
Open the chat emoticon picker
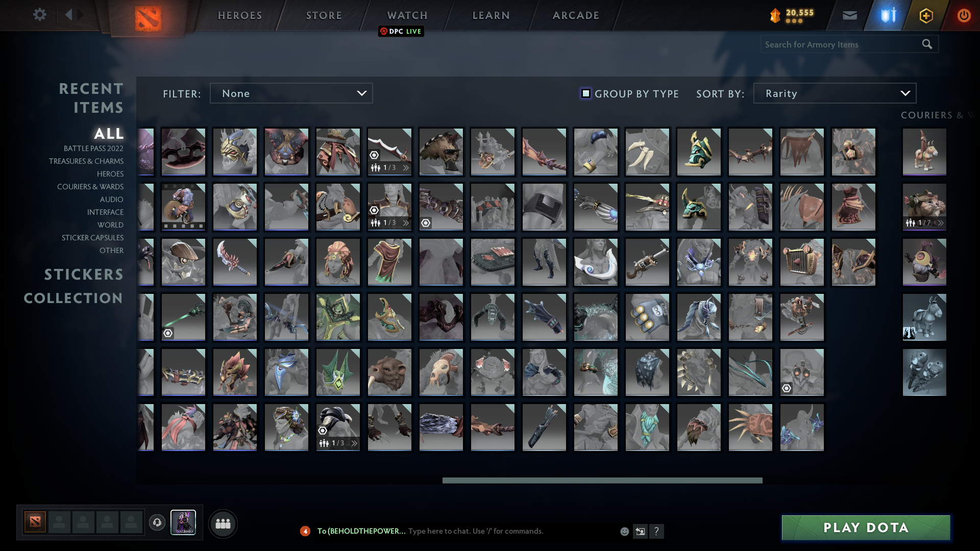[x=624, y=531]
